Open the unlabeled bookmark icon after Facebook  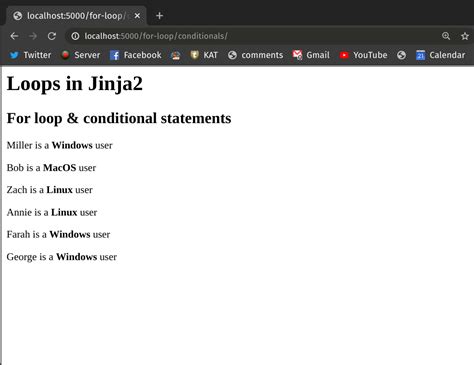click(x=176, y=55)
